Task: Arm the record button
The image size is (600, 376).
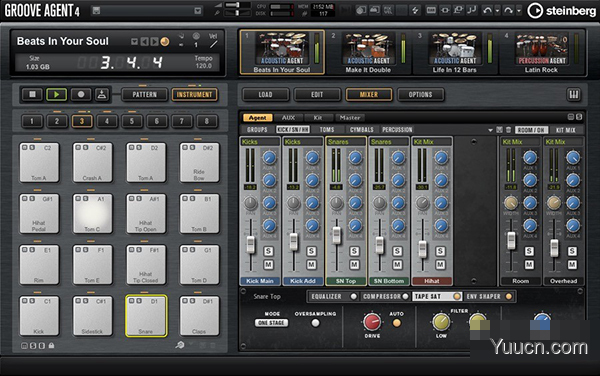Action: tap(81, 94)
